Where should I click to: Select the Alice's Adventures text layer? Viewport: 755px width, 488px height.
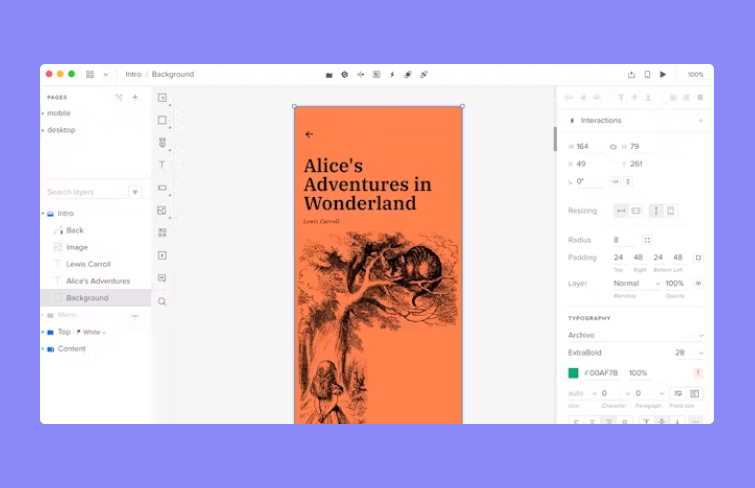point(98,281)
